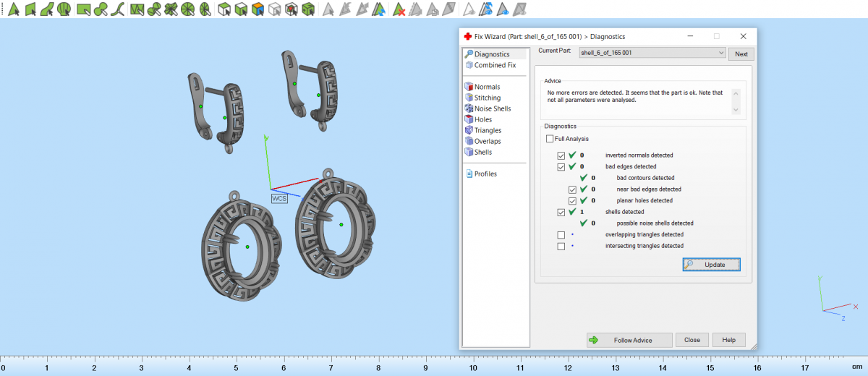
Task: Check the intersecting triangles detected box
Action: 561,247
